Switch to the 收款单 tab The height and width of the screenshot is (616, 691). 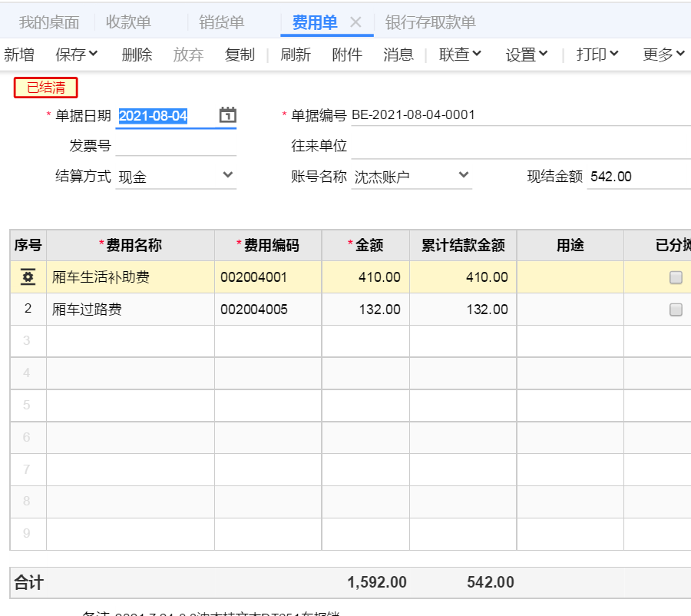click(128, 22)
